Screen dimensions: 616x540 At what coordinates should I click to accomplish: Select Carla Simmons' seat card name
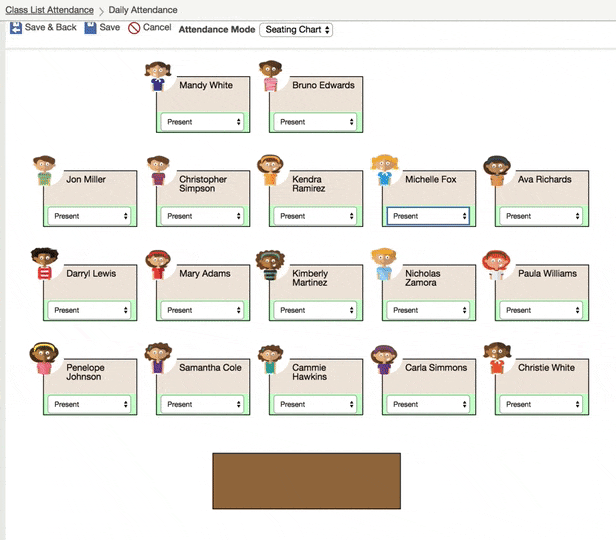click(436, 368)
